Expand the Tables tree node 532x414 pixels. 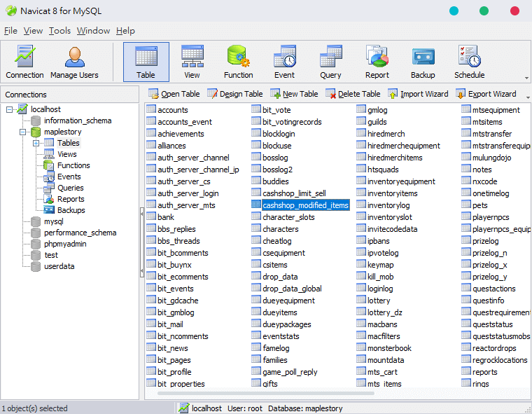pyautogui.click(x=36, y=143)
